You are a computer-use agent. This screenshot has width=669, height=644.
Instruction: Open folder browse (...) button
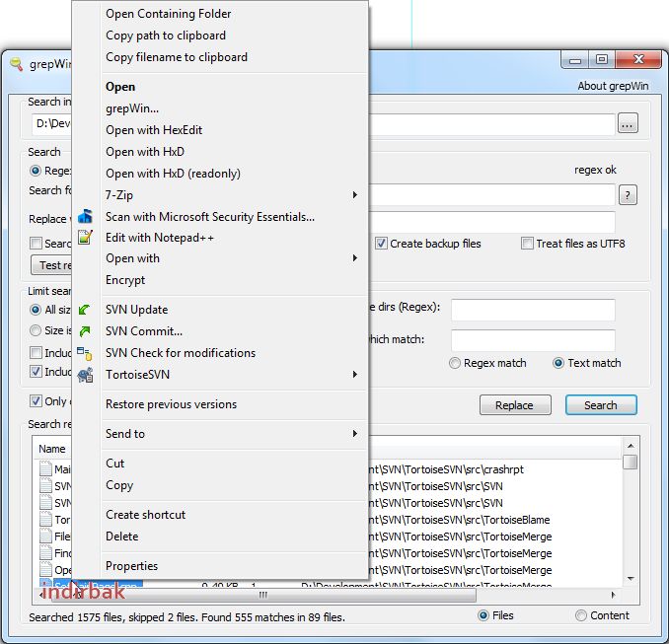pyautogui.click(x=628, y=123)
